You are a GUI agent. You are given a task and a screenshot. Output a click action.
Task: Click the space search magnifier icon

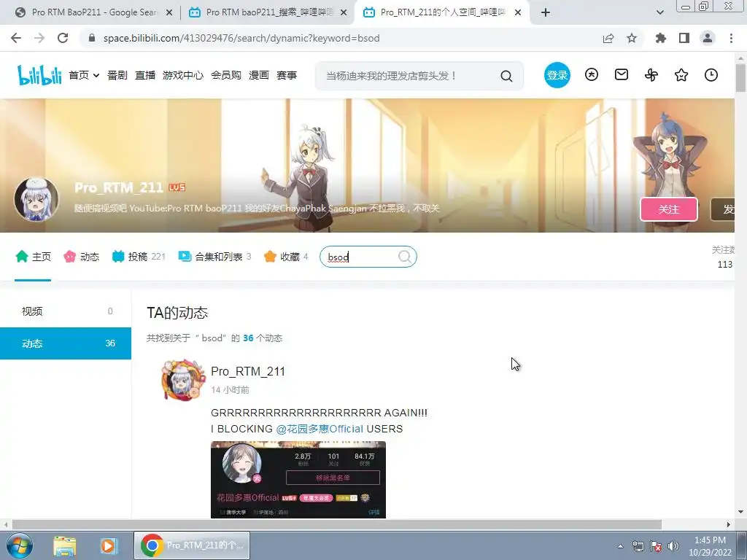click(404, 257)
